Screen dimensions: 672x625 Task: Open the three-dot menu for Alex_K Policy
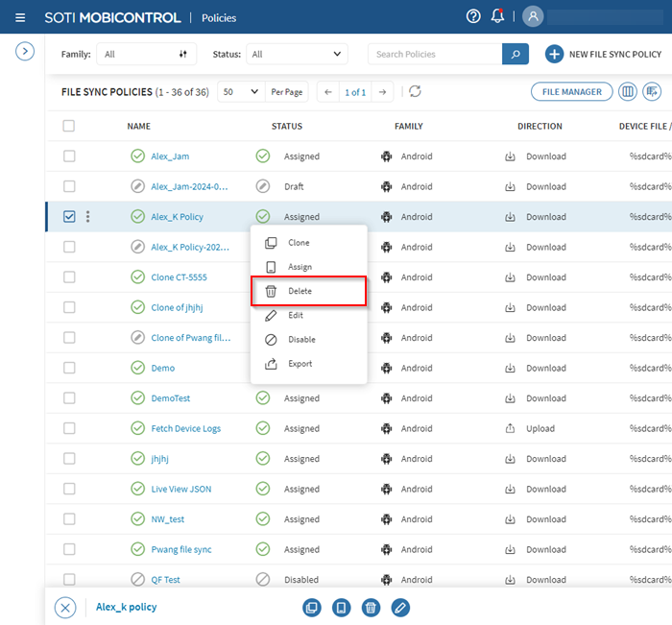pyautogui.click(x=88, y=217)
